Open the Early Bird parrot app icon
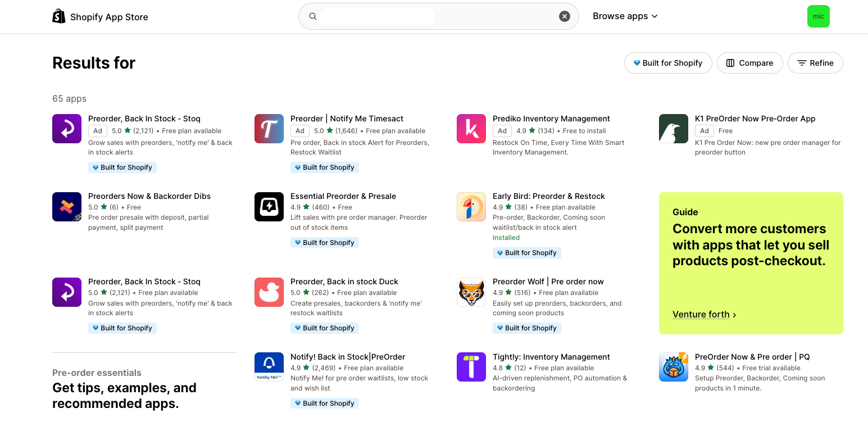The width and height of the screenshot is (868, 422). point(471,206)
